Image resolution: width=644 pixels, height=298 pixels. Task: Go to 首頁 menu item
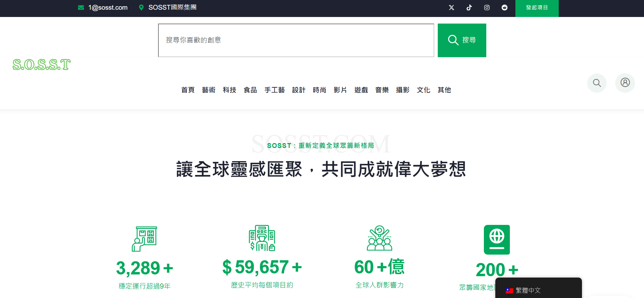(x=188, y=90)
